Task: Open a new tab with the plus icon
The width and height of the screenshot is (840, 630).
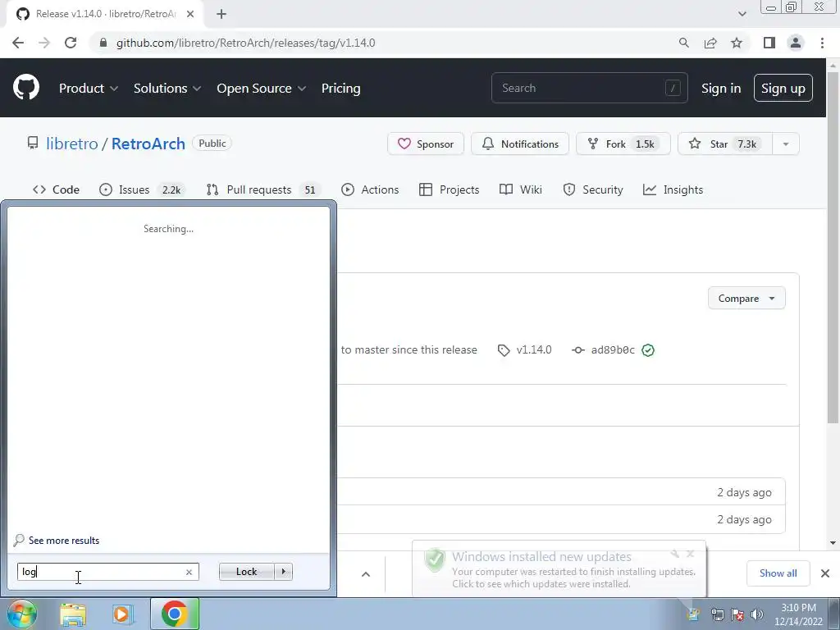Action: click(221, 14)
